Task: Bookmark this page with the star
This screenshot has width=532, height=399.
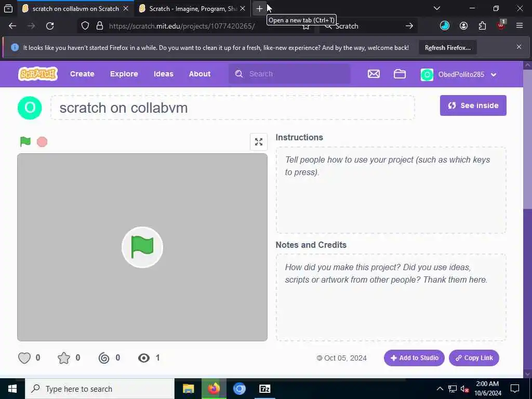Action: [305, 27]
